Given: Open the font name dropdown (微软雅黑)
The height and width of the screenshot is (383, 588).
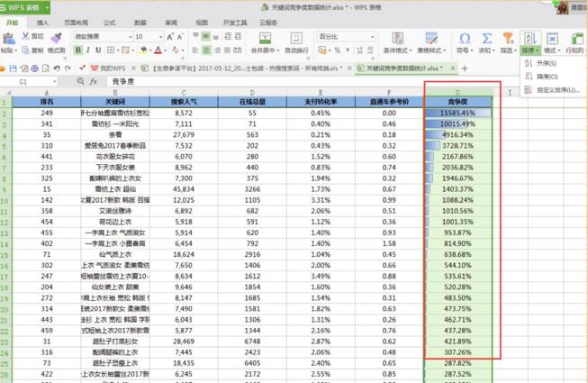Looking at the screenshot, I should (x=131, y=37).
